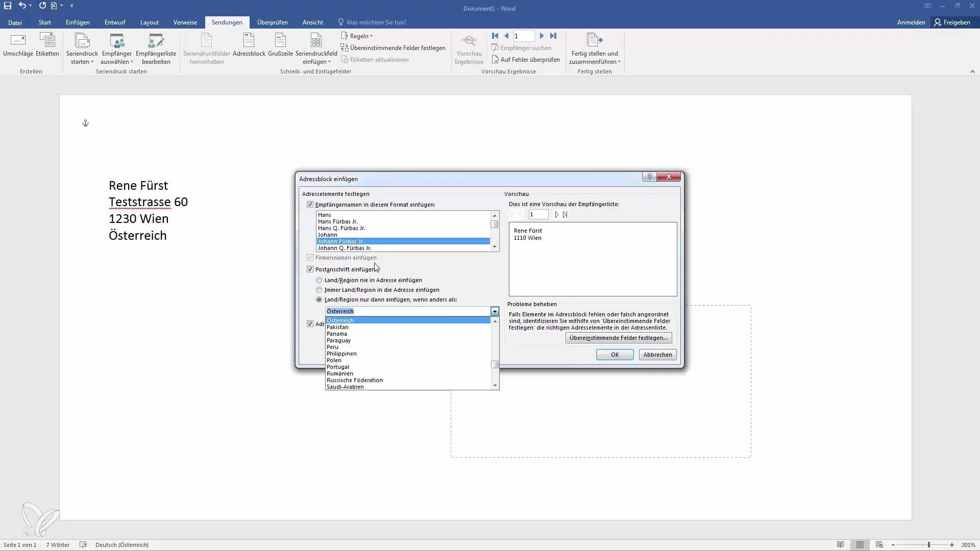Open Seriendruckfeld einfügen dropdown

click(x=316, y=49)
